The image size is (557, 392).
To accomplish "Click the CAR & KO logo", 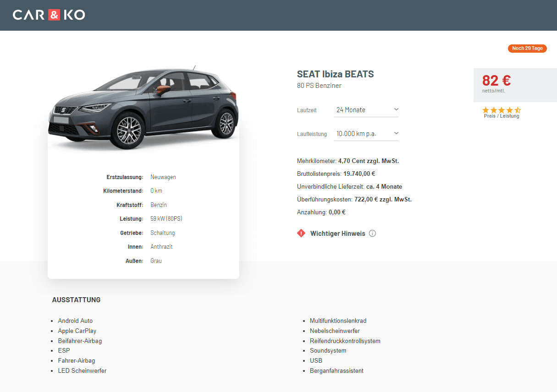I will [49, 15].
